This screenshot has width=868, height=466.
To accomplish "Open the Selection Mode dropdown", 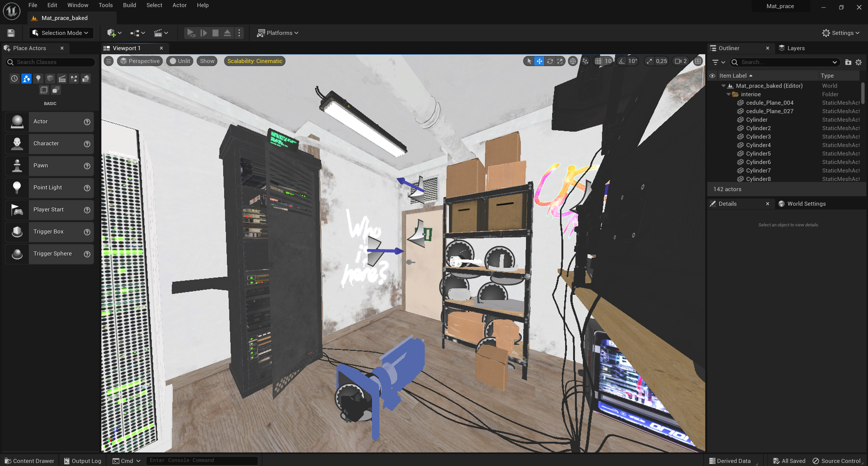I will coord(61,33).
